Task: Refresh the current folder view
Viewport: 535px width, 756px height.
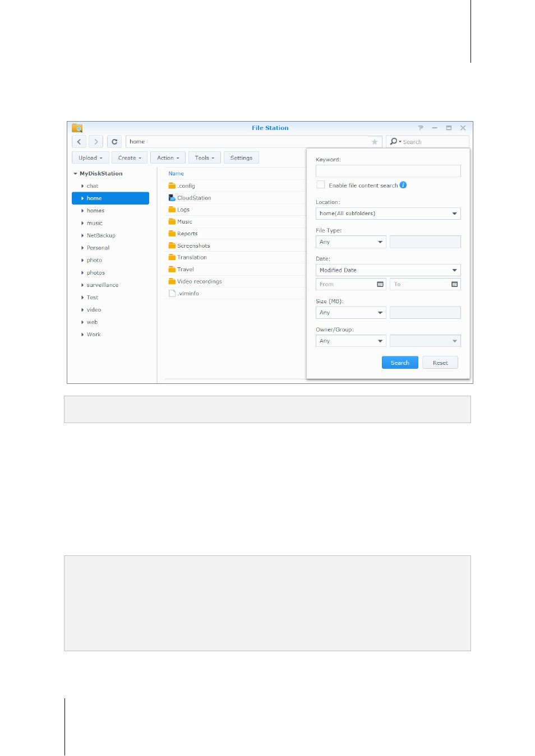Action: [114, 142]
